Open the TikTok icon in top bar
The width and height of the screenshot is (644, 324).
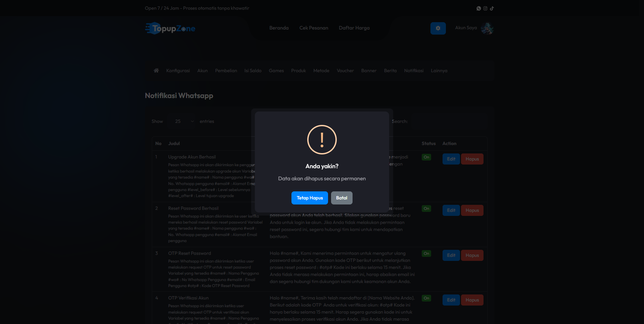pyautogui.click(x=492, y=8)
